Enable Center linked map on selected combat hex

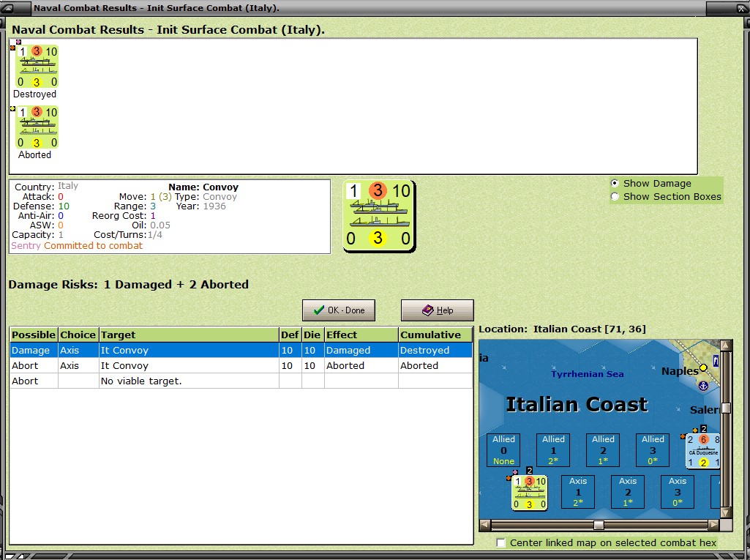pos(500,542)
